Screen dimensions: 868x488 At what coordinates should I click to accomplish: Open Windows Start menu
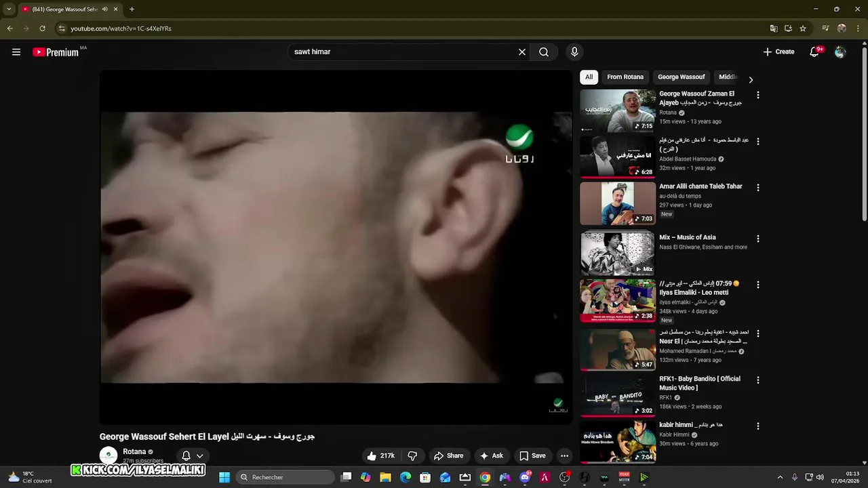[x=224, y=477]
